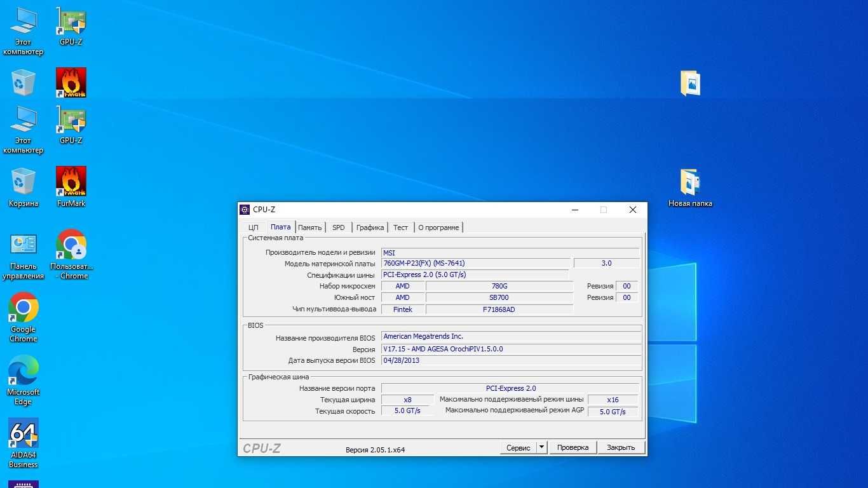Switch to the ЦП tab
Viewport: 868px width, 488px height.
[253, 227]
